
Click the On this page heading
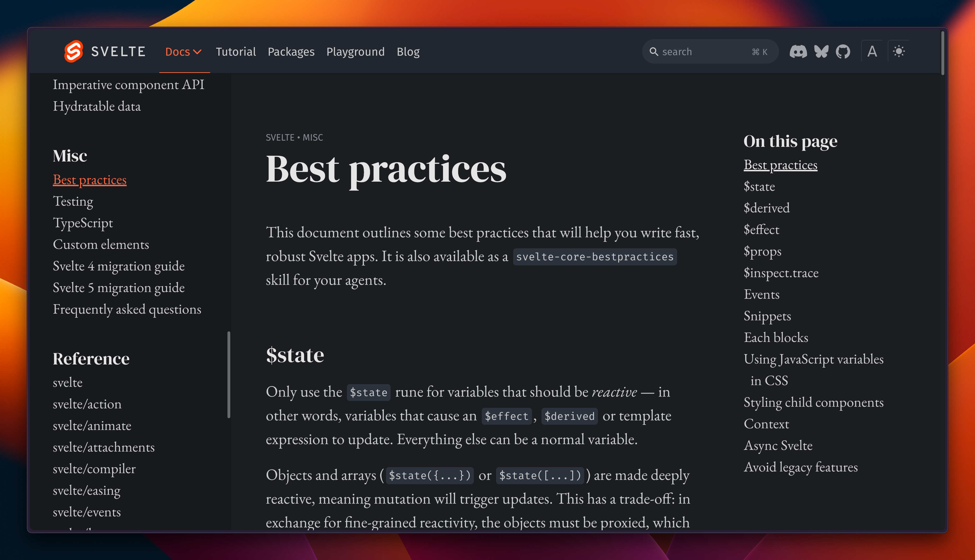point(791,141)
